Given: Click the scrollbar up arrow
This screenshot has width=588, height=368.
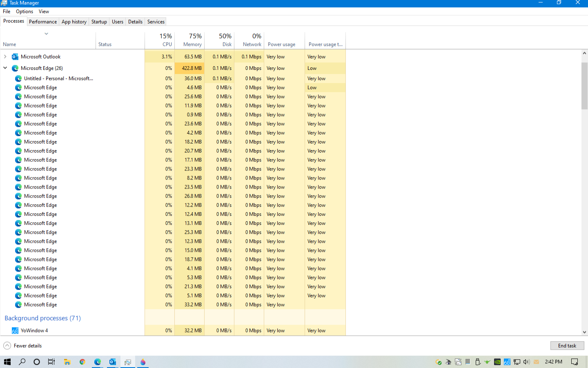Looking at the screenshot, I should click(x=584, y=54).
